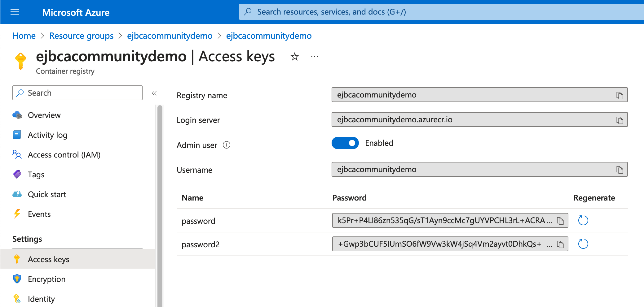The image size is (644, 307).
Task: Copy the first password
Action: tap(560, 221)
